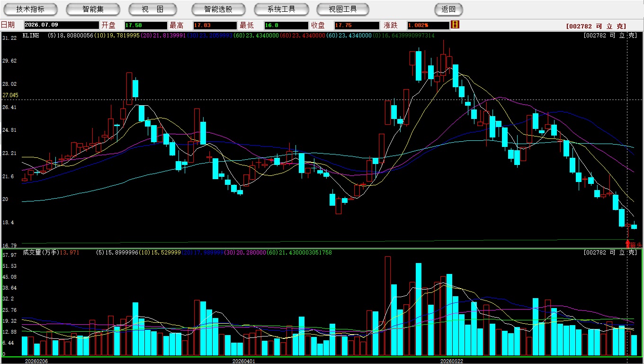Screen dimensions: 644x364
Task: Click the 返回 button
Action: pos(448,9)
